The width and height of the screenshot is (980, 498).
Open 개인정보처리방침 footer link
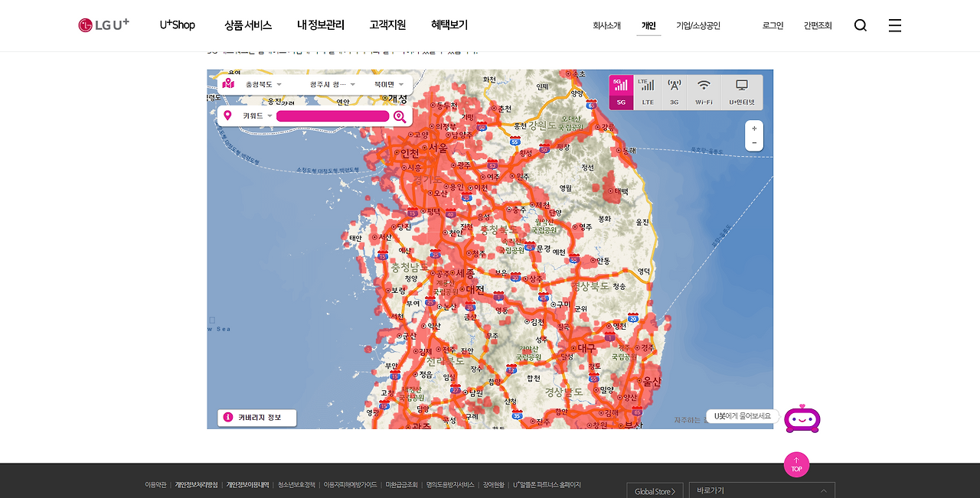196,485
